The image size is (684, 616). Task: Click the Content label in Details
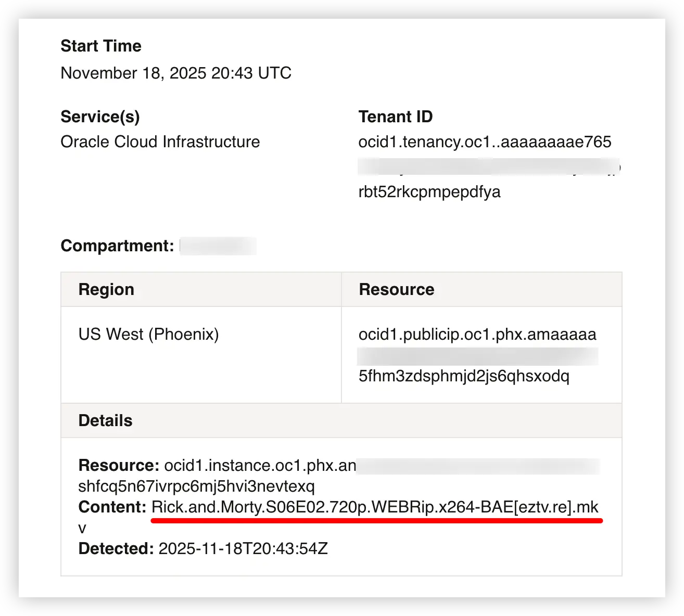point(112,507)
